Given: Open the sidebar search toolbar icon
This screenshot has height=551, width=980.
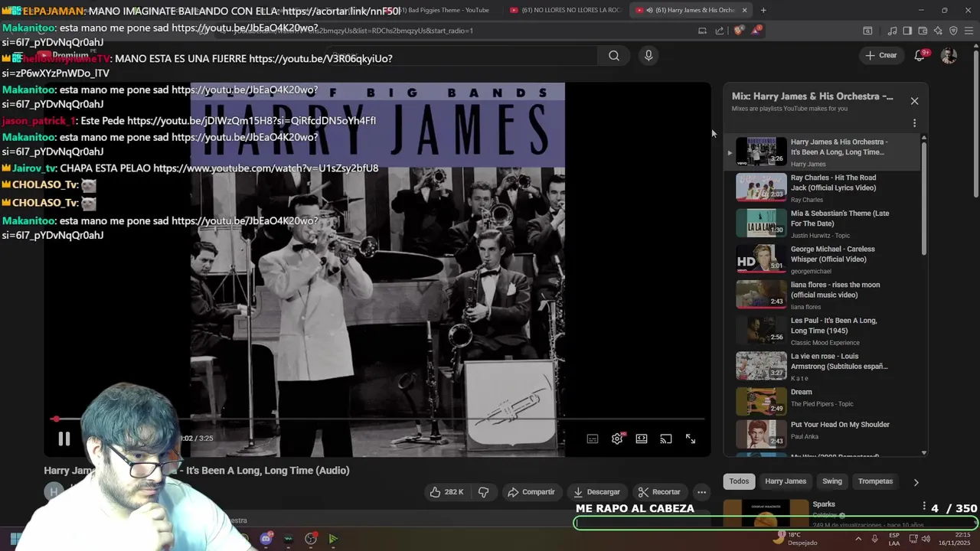Looking at the screenshot, I should [867, 31].
